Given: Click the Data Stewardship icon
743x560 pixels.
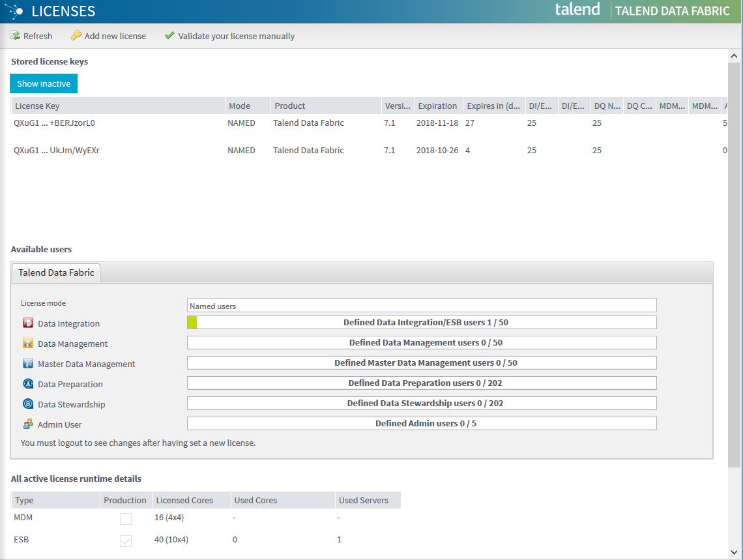Looking at the screenshot, I should (28, 404).
